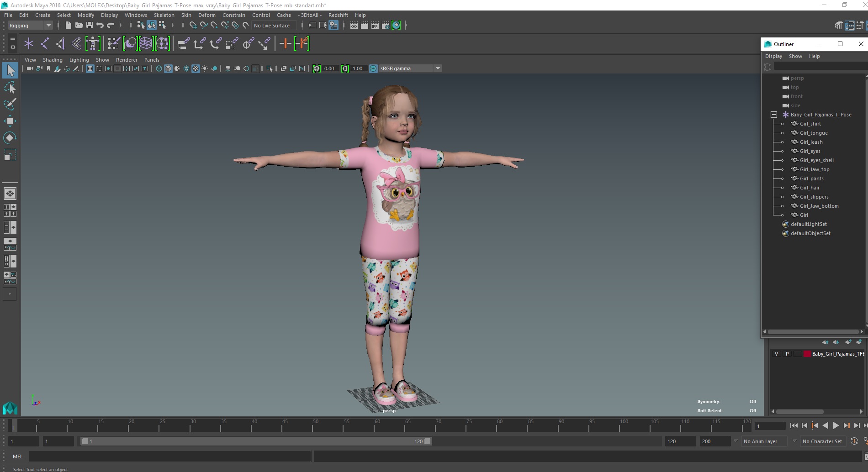Click the Create Lattice shelf icon
Viewport: 868px width, 472px height.
[146, 44]
